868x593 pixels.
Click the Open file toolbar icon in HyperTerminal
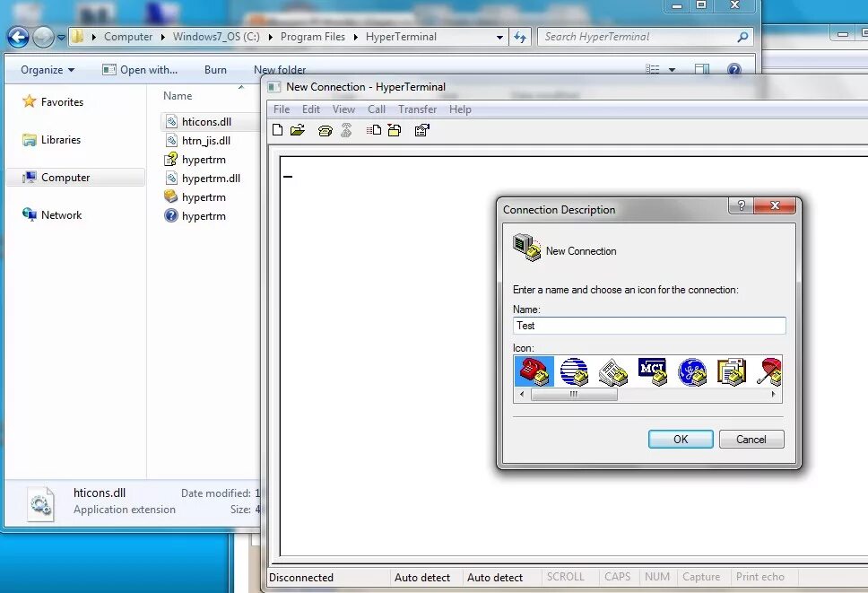pos(298,130)
